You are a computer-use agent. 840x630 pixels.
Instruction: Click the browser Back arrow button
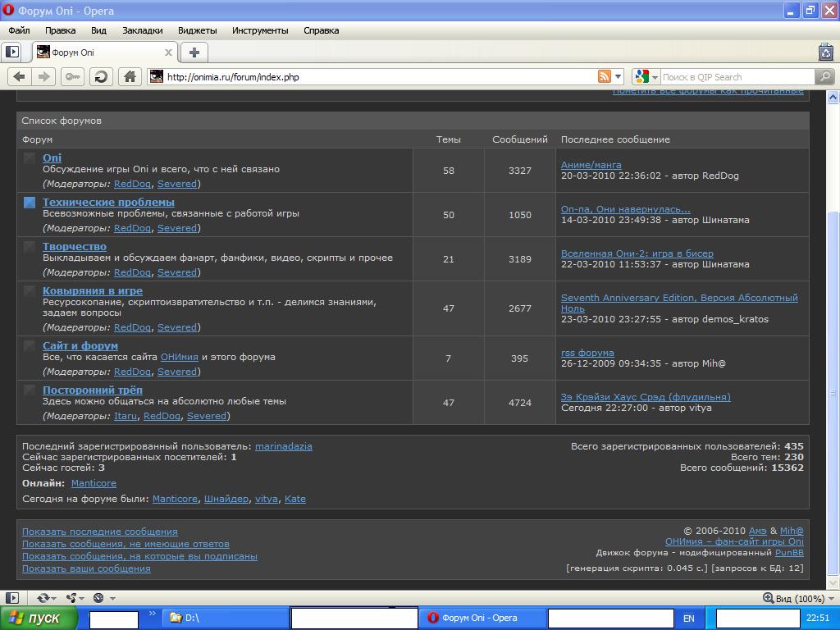(x=19, y=76)
